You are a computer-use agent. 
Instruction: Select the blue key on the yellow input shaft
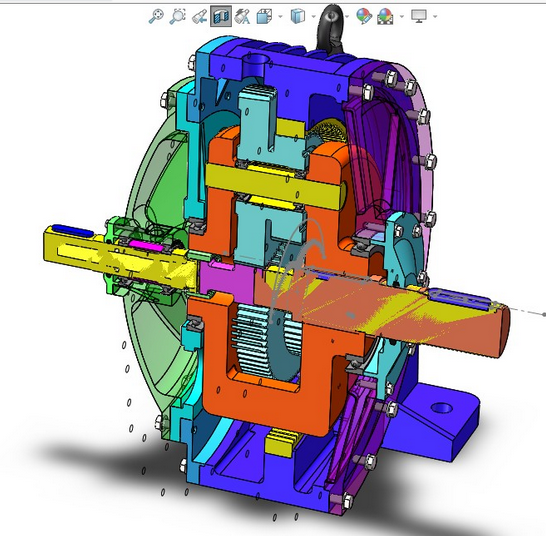(x=73, y=230)
